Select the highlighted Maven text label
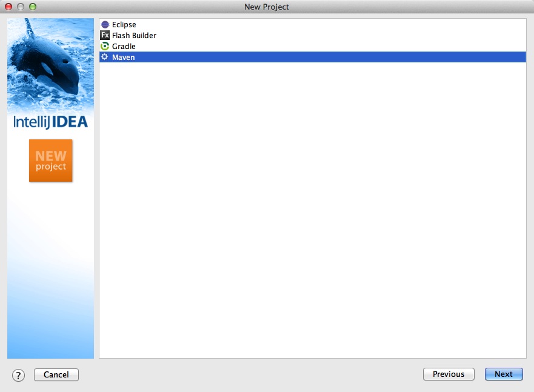Viewport: 534px width, 392px height. click(123, 58)
